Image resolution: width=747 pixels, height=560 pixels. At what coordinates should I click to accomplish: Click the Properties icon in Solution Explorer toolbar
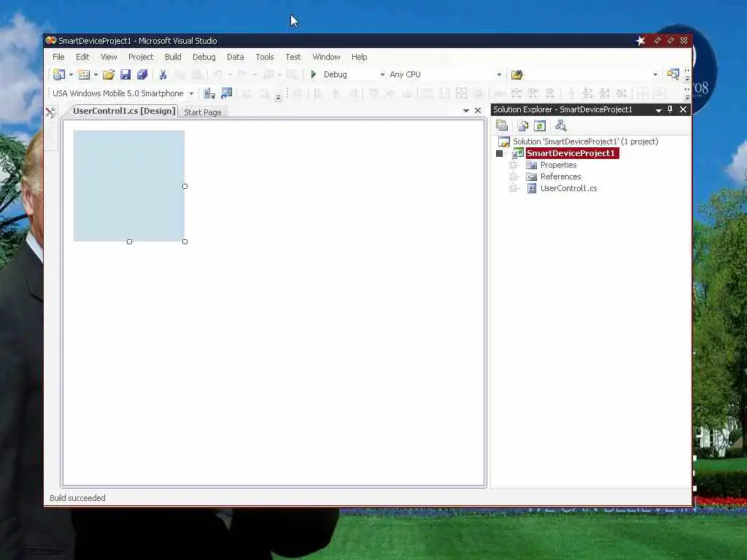coord(502,125)
